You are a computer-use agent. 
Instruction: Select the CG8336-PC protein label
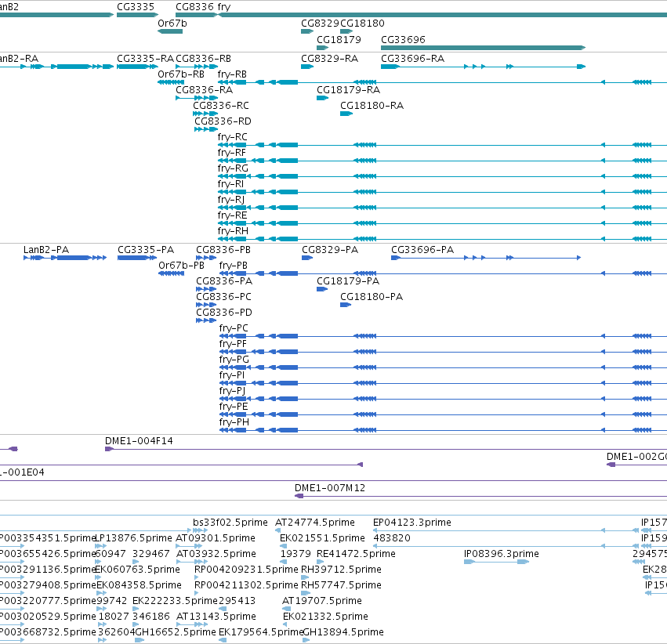223,297
